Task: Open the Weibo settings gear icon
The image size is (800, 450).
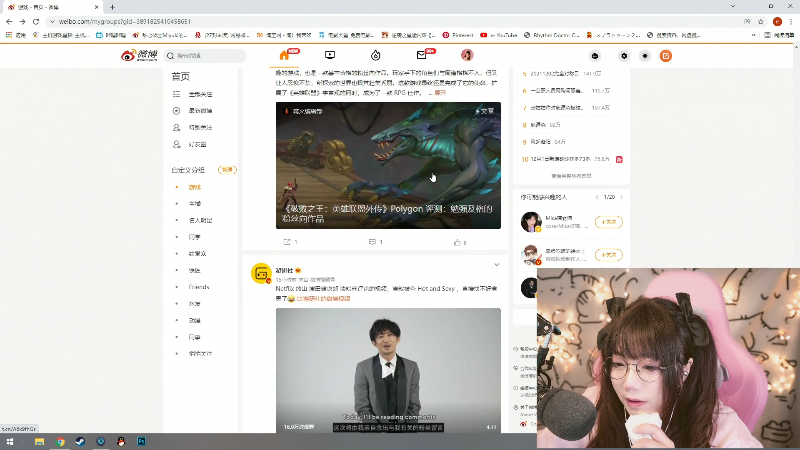Action: [x=623, y=56]
